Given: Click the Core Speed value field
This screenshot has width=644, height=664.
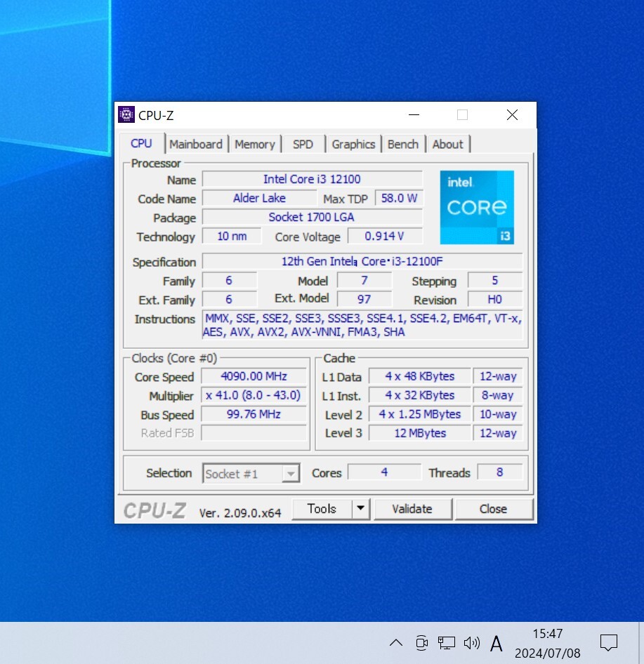Looking at the screenshot, I should (x=254, y=376).
